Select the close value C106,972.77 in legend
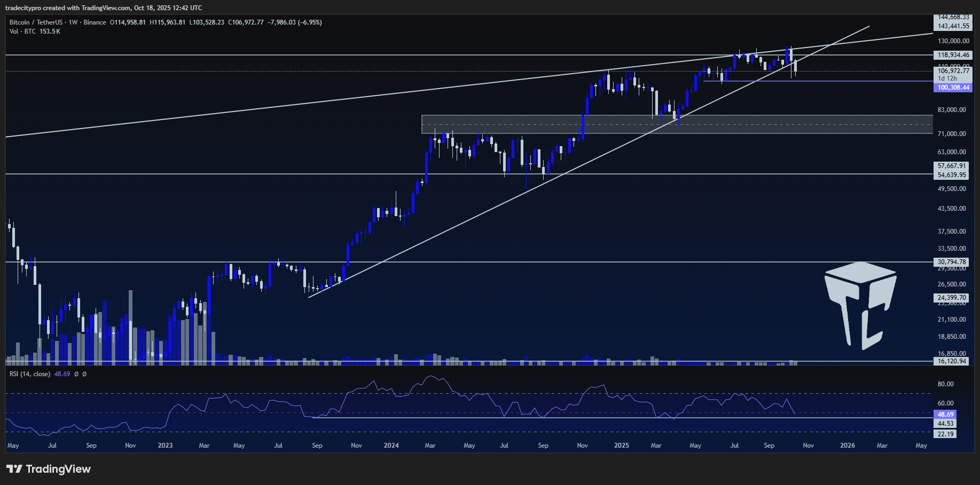 point(246,22)
